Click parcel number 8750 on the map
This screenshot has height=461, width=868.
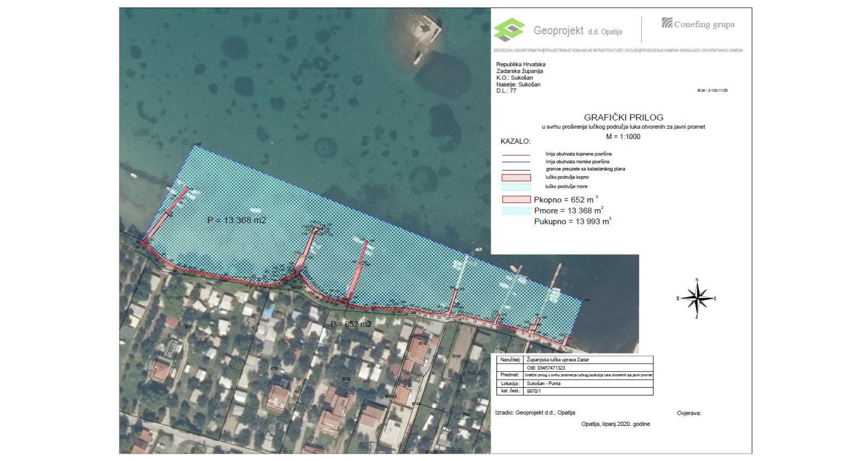[x=346, y=379]
